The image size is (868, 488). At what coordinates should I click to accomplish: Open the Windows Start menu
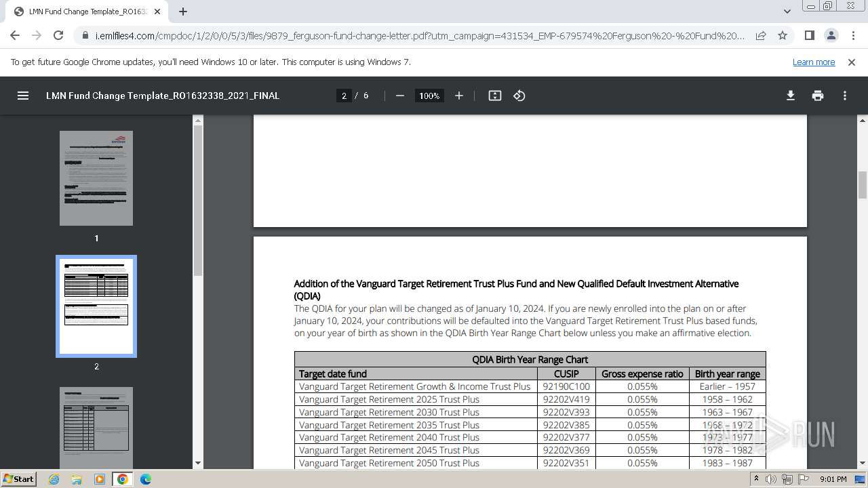tap(19, 479)
